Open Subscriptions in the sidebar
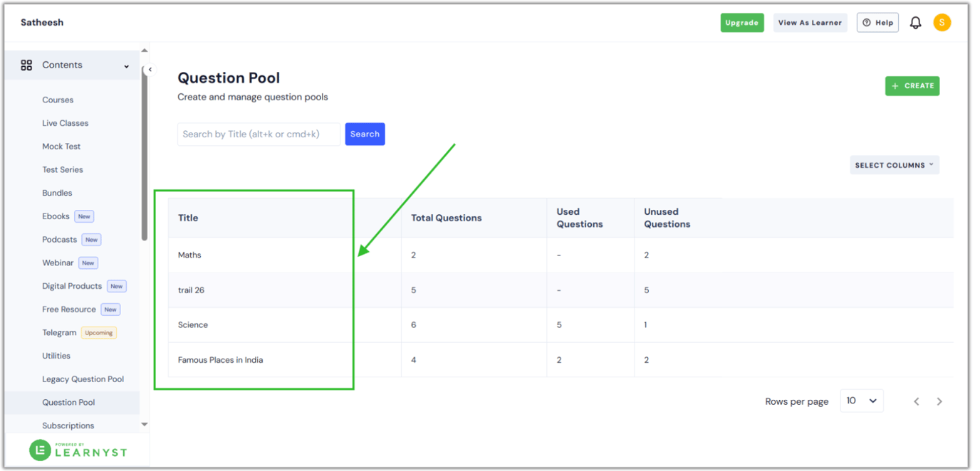Image resolution: width=980 pixels, height=471 pixels. (x=68, y=425)
